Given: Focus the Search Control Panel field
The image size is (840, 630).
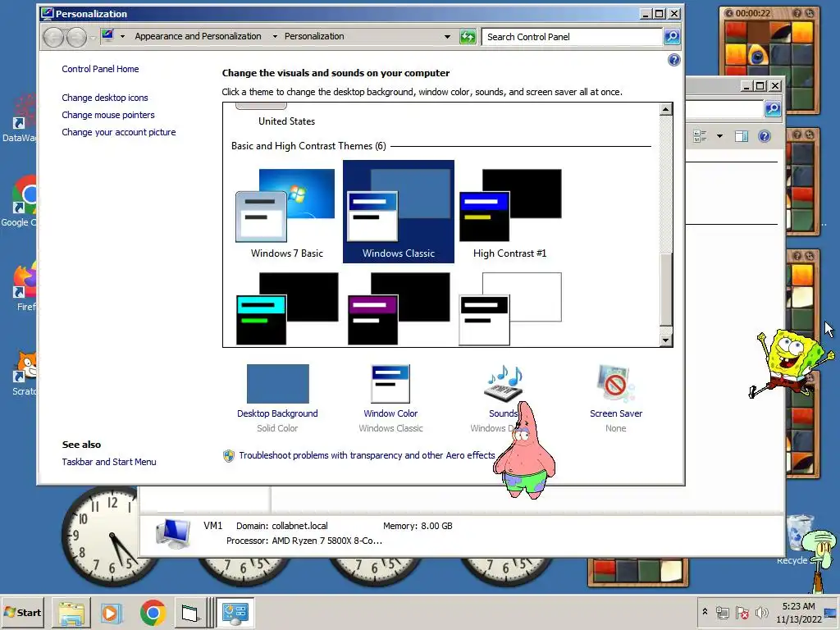Looking at the screenshot, I should pos(571,36).
